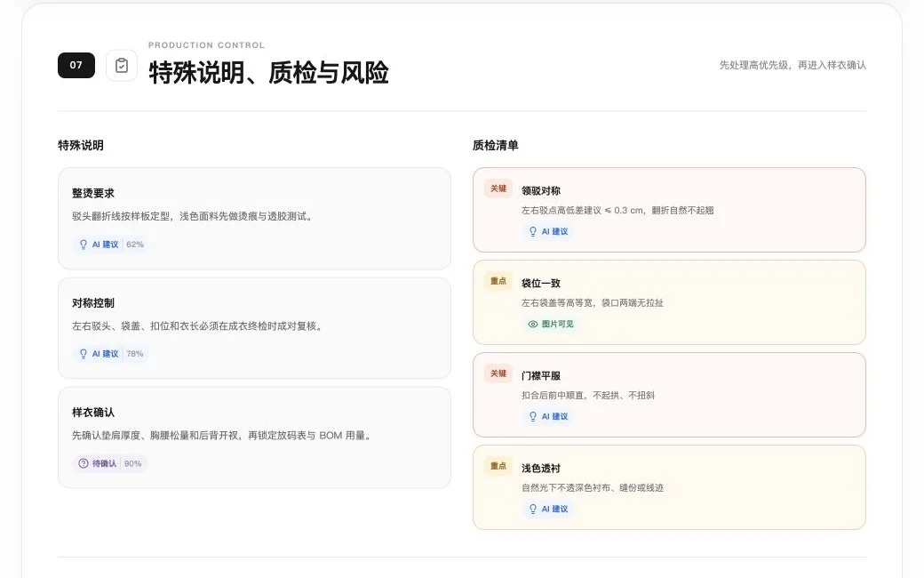Image resolution: width=924 pixels, height=578 pixels.
Task: Click the 质检清单 column heading
Action: [496, 146]
